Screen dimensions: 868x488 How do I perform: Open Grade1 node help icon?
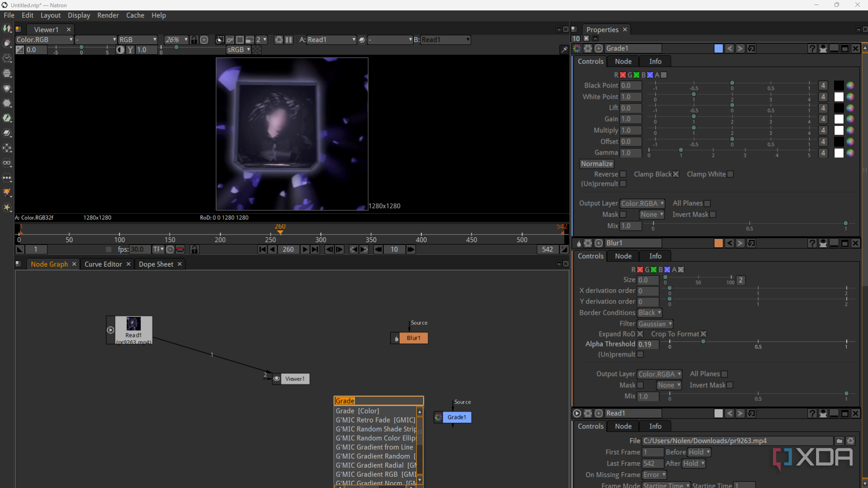pos(812,48)
